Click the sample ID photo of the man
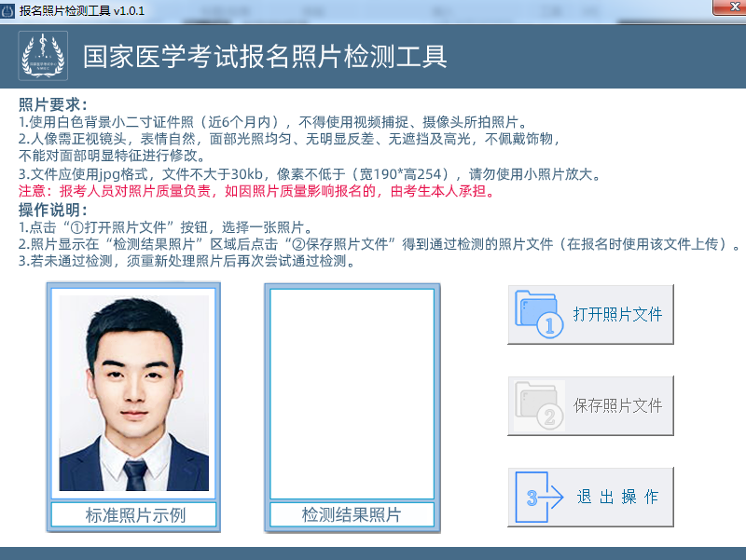Screen dimensions: 746x560 (135, 390)
